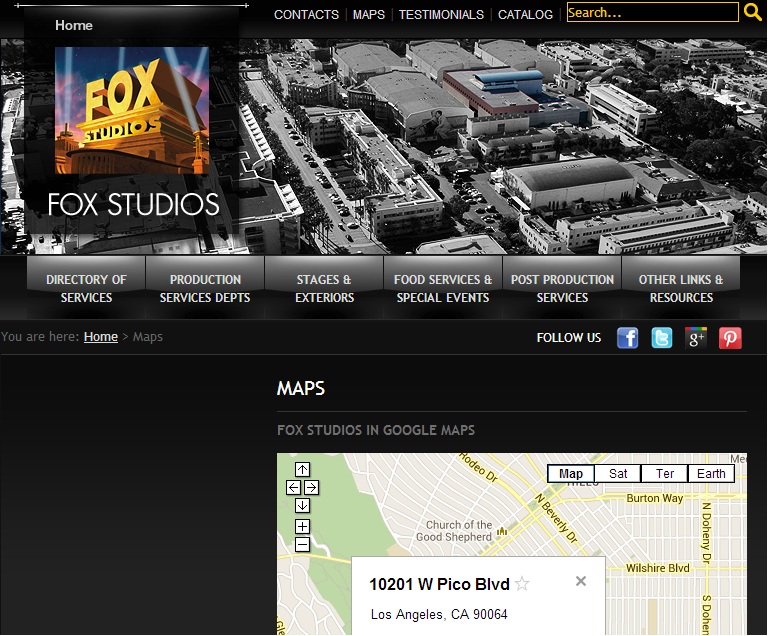The image size is (768, 636).
Task: Close the map address info popup
Action: tap(581, 581)
